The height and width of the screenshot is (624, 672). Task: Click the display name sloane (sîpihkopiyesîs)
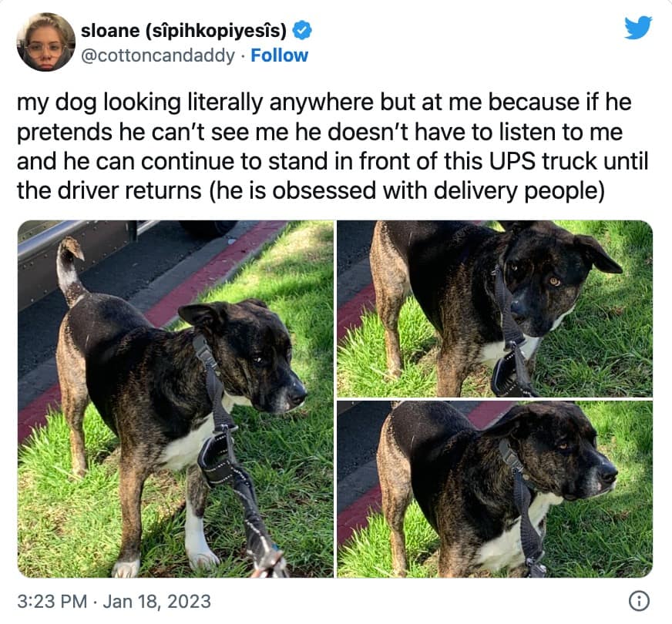pos(184,30)
